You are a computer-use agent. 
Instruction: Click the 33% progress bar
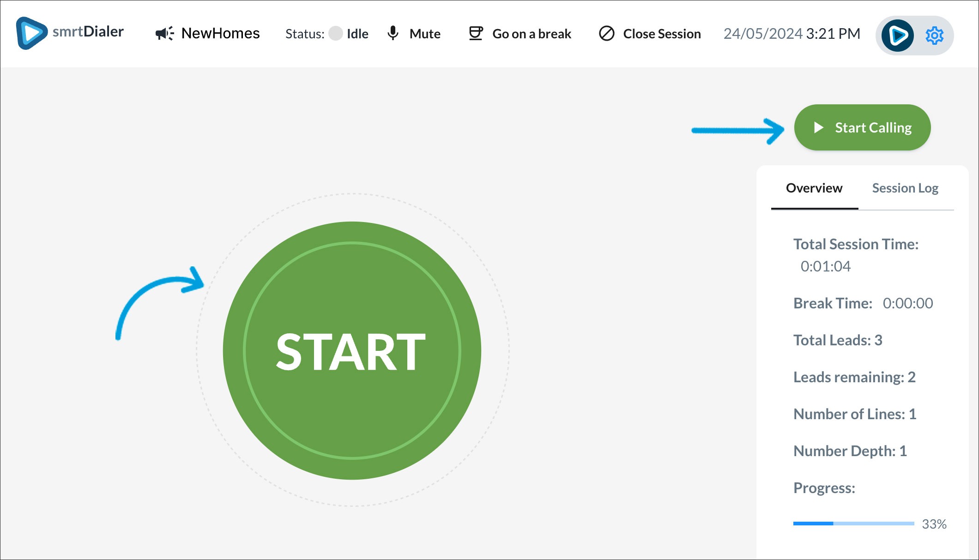853,524
